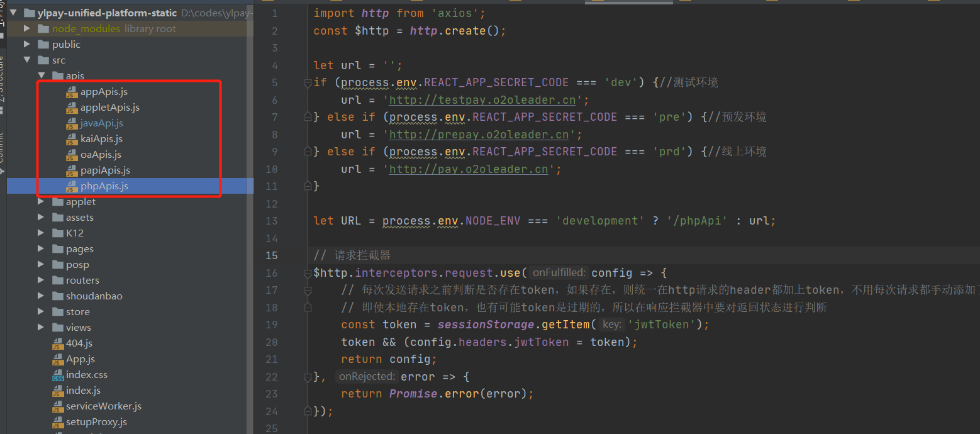This screenshot has width=980, height=434.
Task: Click the 404.js file icon
Action: pos(58,343)
